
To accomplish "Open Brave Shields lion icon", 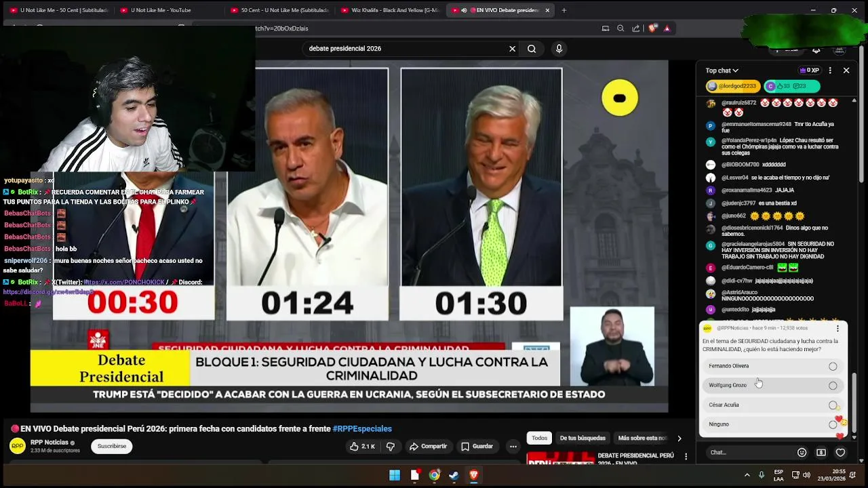I will pos(652,28).
